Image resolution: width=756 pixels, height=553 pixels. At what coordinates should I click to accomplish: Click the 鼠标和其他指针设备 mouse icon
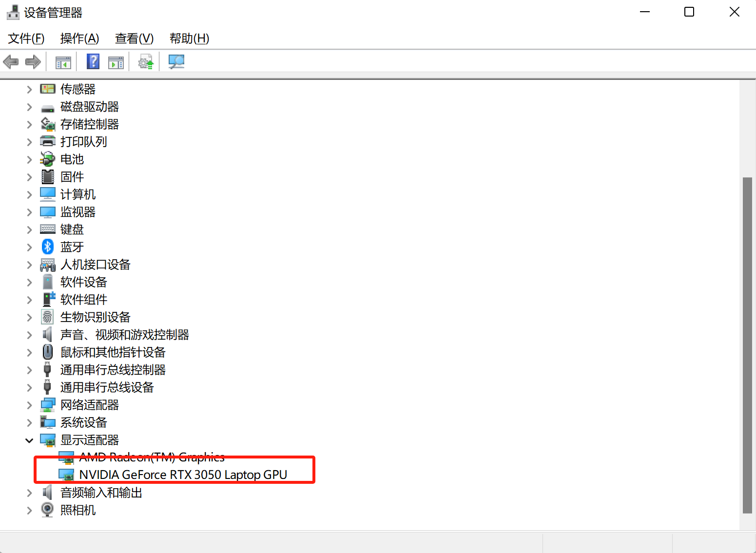pyautogui.click(x=48, y=352)
